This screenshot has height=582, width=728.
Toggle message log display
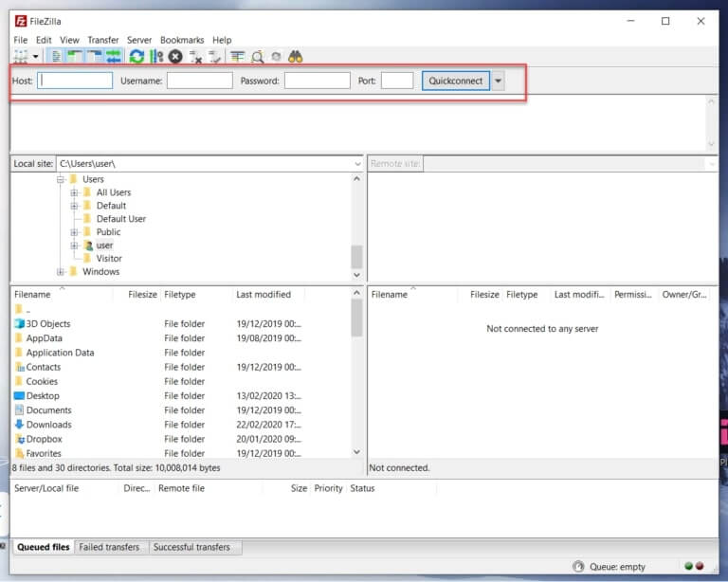coord(56,57)
